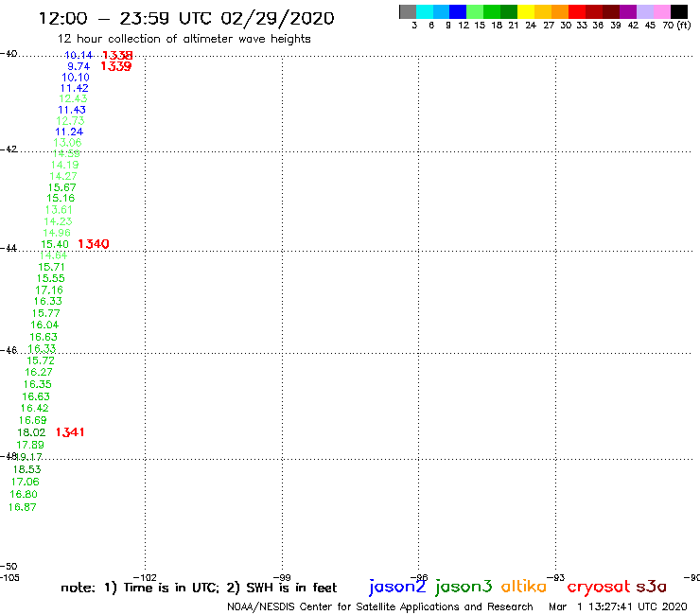Viewport: 700px width, 615px height.
Task: Select the wave height value 13.61
Action: pos(59,209)
